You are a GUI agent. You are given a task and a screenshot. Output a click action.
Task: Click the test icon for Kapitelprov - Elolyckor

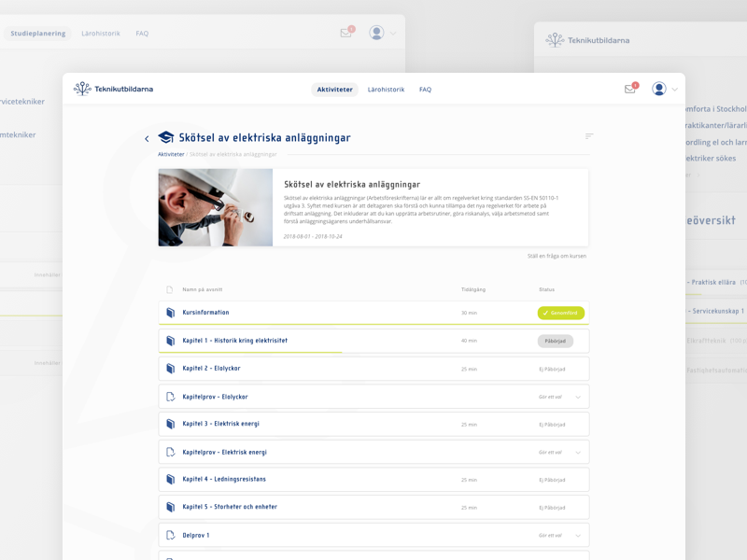(x=170, y=397)
